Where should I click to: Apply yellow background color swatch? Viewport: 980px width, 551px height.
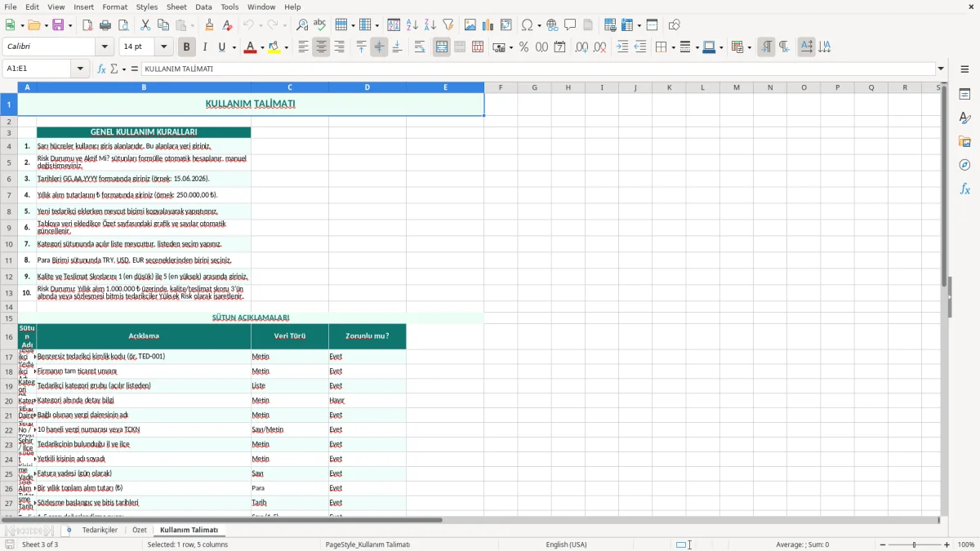274,47
